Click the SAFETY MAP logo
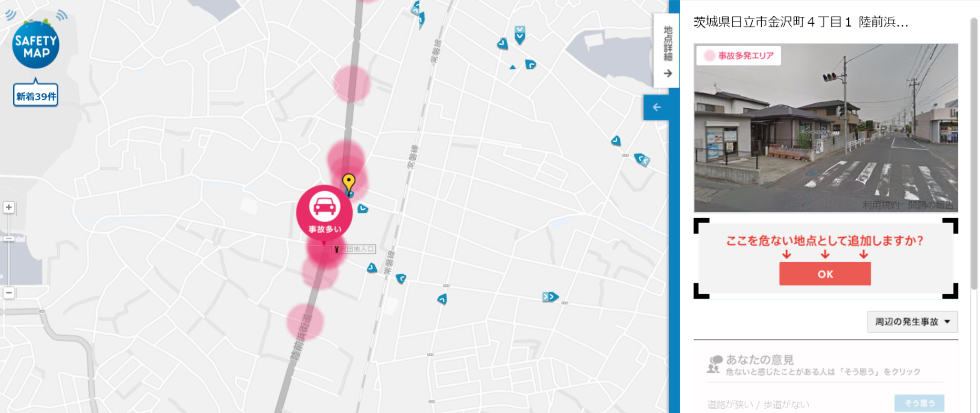 point(36,44)
